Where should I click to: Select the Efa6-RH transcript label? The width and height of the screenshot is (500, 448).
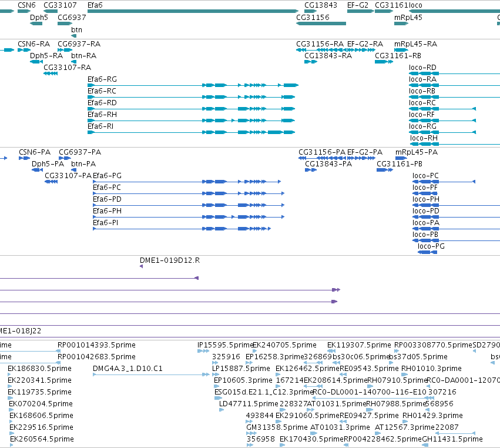click(102, 115)
